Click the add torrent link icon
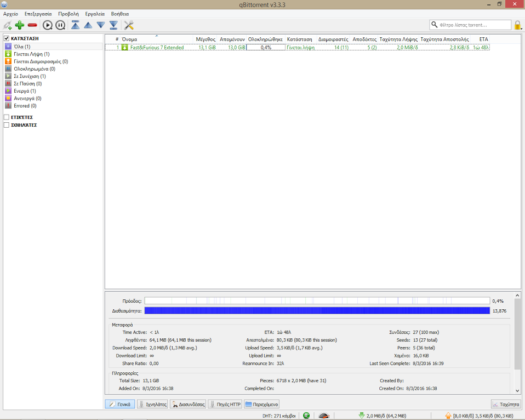Viewport: 525px width, 420px height. [7, 25]
